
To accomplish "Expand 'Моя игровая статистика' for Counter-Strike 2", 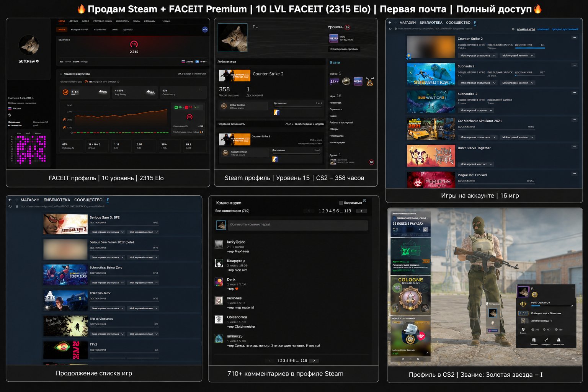I will 477,56.
